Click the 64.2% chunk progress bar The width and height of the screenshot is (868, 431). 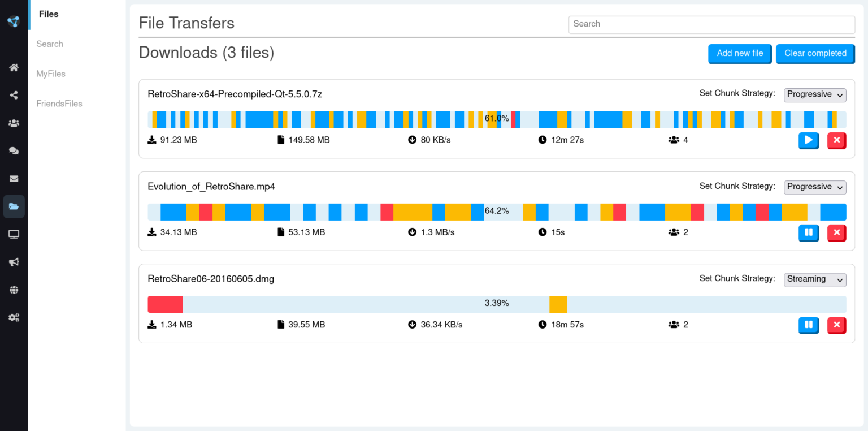tap(497, 212)
